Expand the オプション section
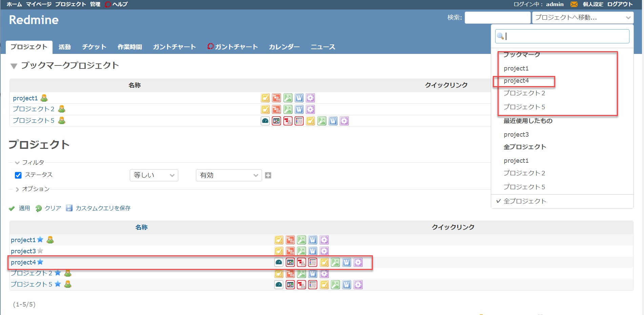 click(x=17, y=189)
